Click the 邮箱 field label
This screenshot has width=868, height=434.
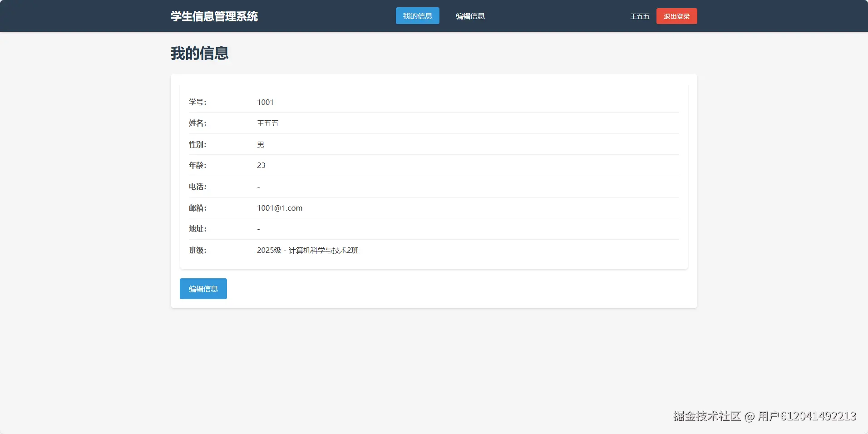pyautogui.click(x=197, y=208)
